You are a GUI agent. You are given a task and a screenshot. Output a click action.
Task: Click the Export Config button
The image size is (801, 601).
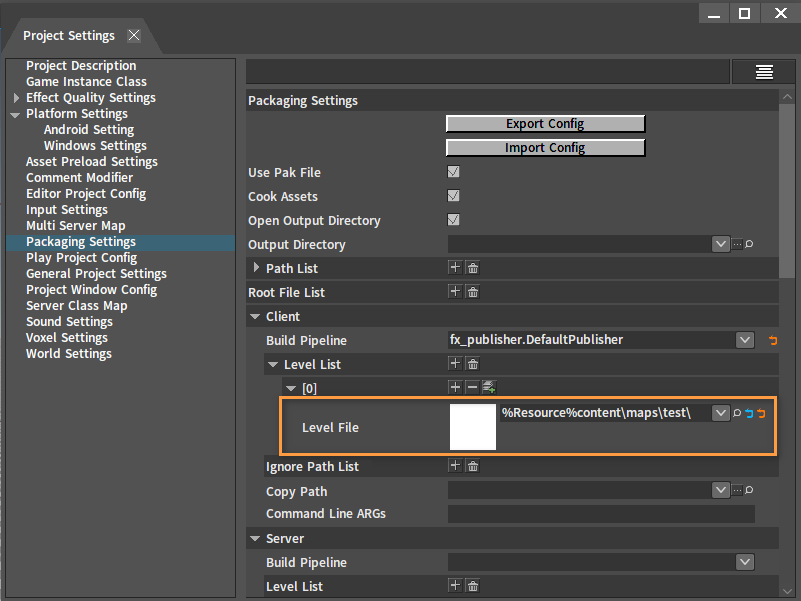point(545,124)
